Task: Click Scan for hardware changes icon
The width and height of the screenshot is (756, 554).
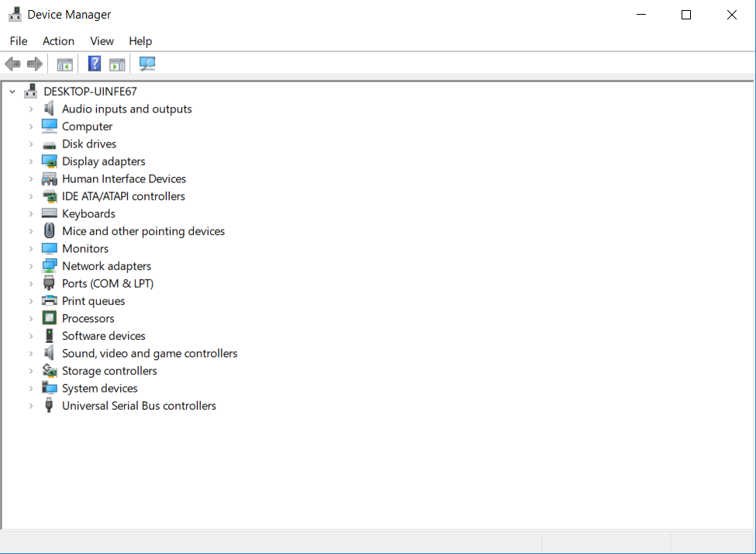Action: coord(147,64)
